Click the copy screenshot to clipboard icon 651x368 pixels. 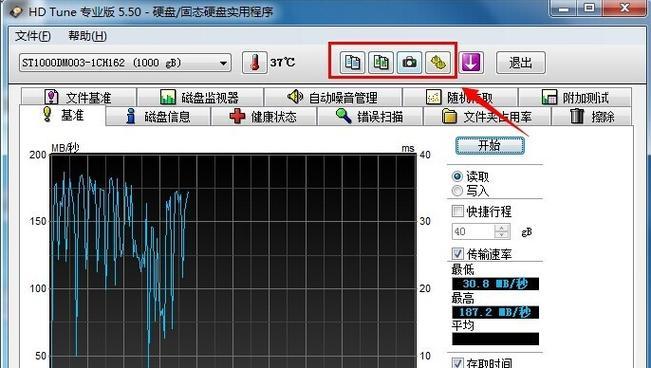click(x=381, y=63)
